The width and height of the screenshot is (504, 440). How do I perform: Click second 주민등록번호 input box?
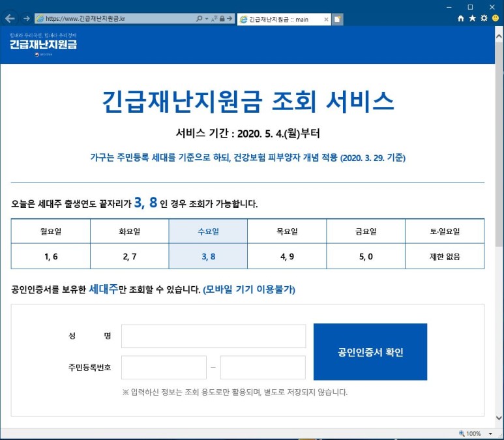(x=263, y=368)
